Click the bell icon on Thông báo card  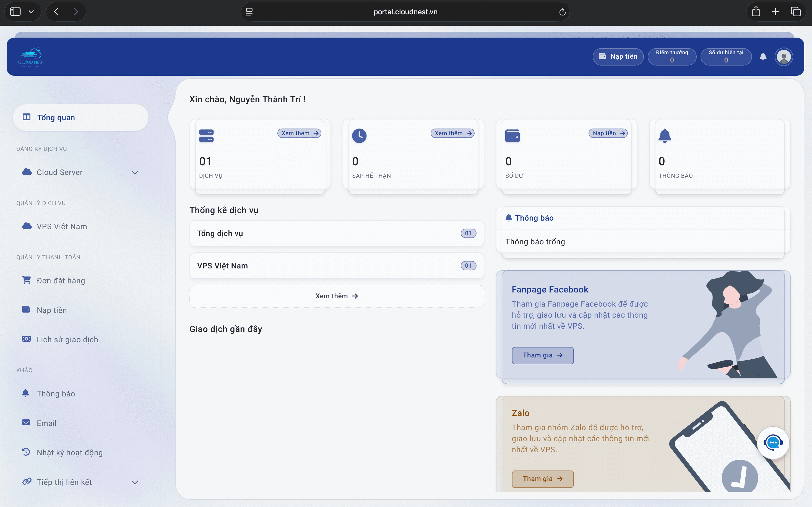[665, 136]
